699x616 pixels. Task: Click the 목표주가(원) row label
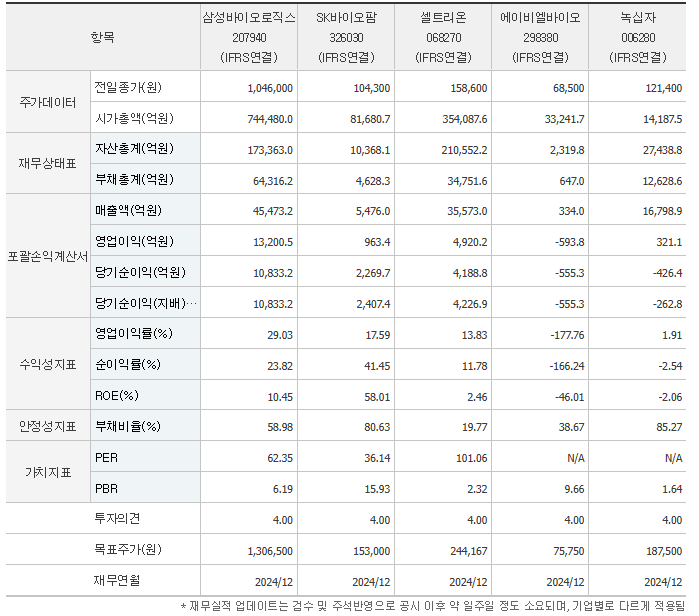click(x=127, y=549)
